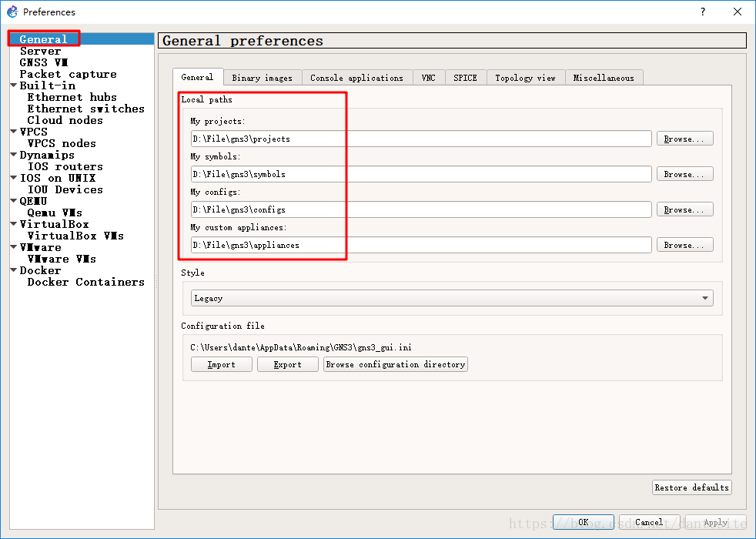
Task: Open the GNS3 VM preferences page
Action: pyautogui.click(x=43, y=62)
